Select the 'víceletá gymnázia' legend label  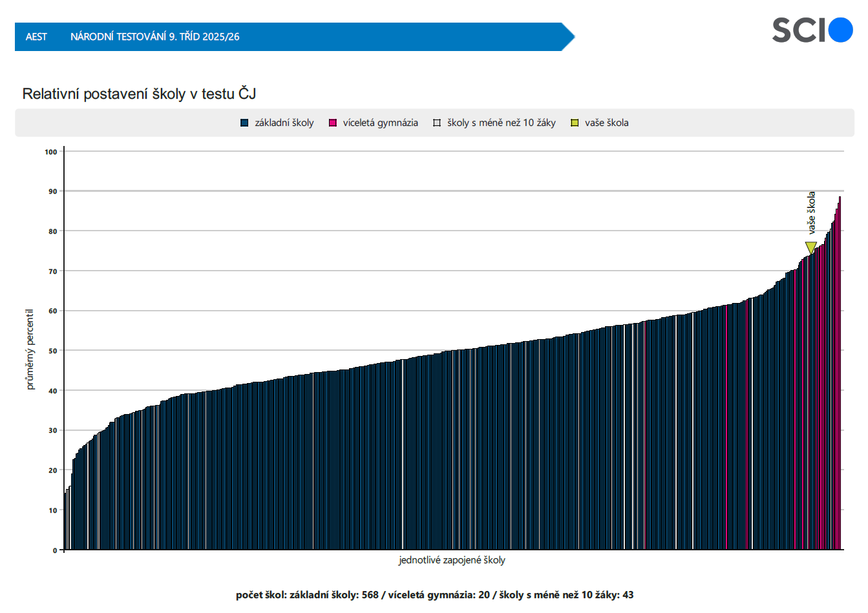tap(380, 123)
